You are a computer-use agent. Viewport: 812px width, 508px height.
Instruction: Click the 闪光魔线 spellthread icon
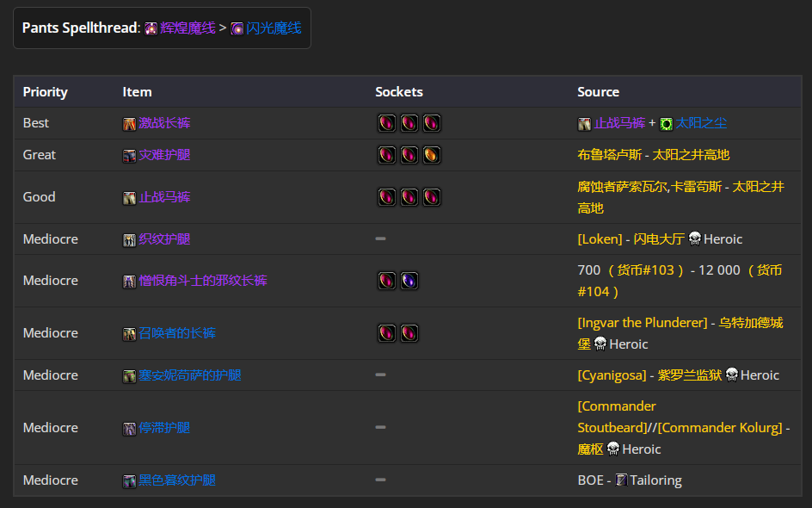coord(237,28)
